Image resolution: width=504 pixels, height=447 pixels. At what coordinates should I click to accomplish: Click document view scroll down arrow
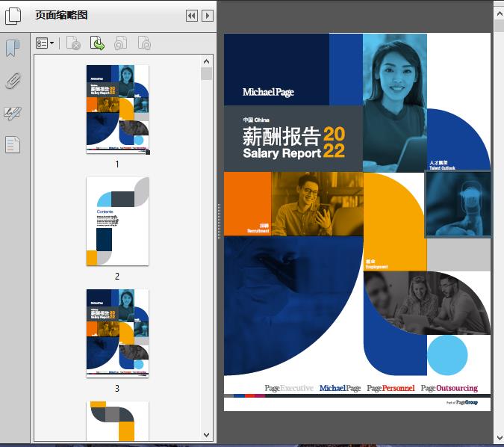(x=500, y=438)
